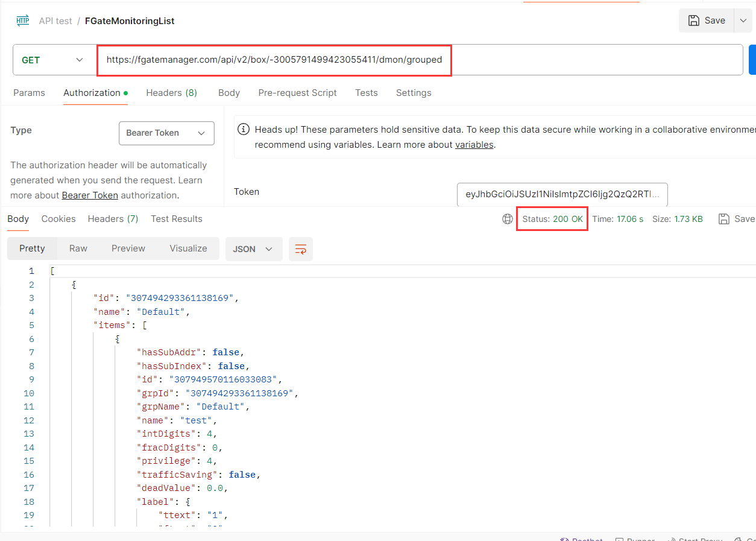
Task: Click the HTTP request type icon
Action: coord(22,21)
